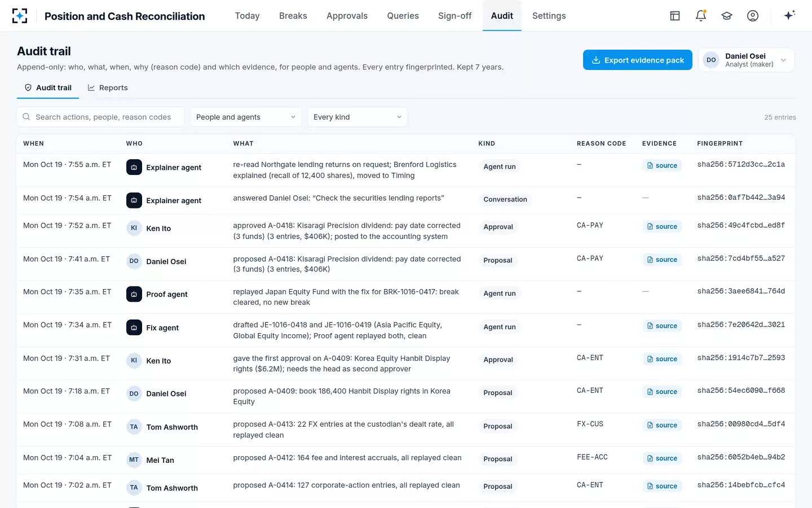812x508 pixels.
Task: Click the FEE-ACC reason code
Action: point(592,457)
